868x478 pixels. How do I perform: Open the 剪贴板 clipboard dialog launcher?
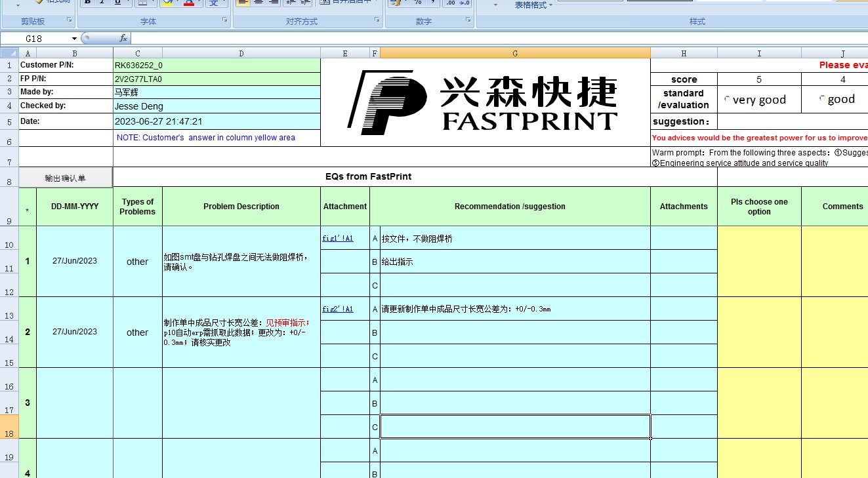coord(71,21)
